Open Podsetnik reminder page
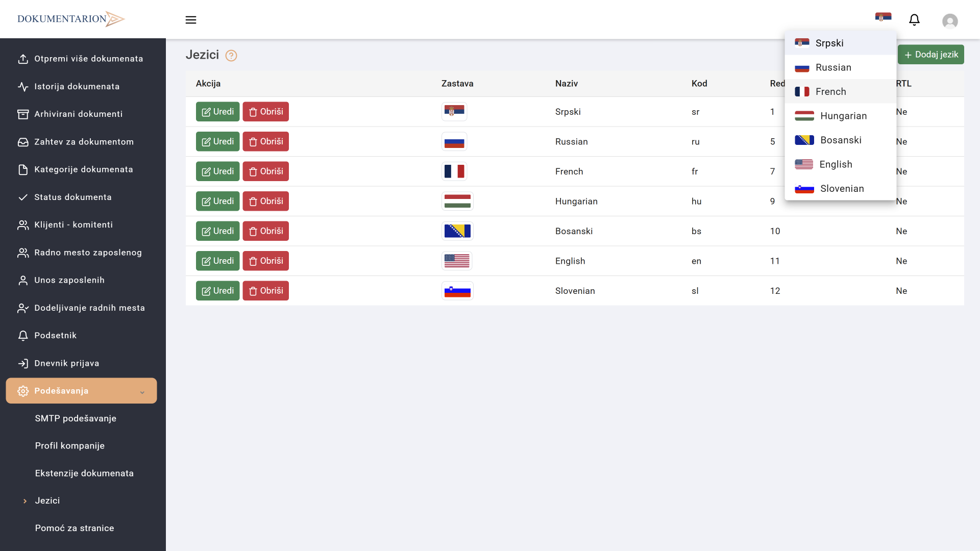 55,335
